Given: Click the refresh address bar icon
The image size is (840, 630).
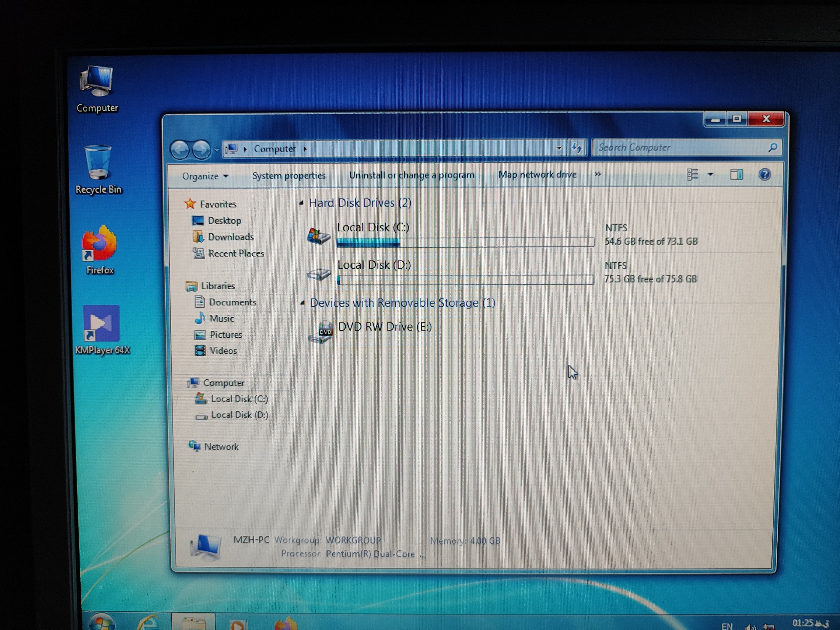Looking at the screenshot, I should pos(577,148).
